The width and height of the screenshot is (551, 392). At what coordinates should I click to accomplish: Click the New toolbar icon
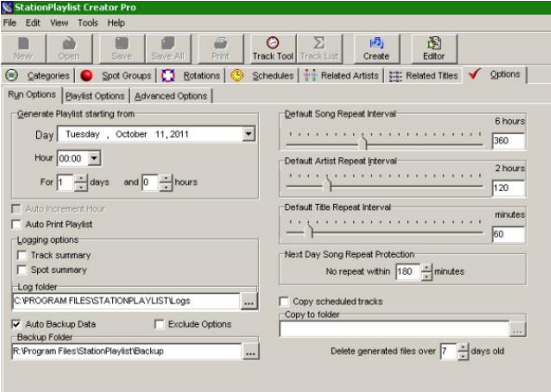pyautogui.click(x=23, y=49)
